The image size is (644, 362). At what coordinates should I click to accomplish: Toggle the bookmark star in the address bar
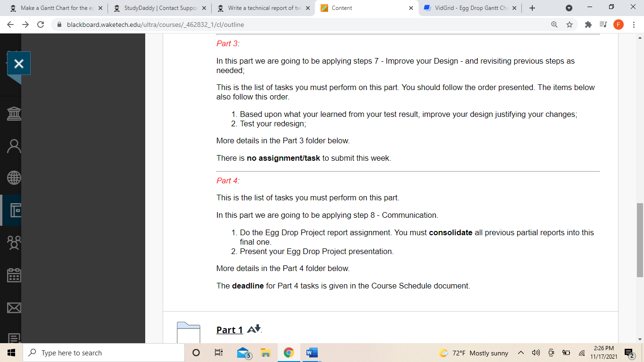click(x=570, y=24)
